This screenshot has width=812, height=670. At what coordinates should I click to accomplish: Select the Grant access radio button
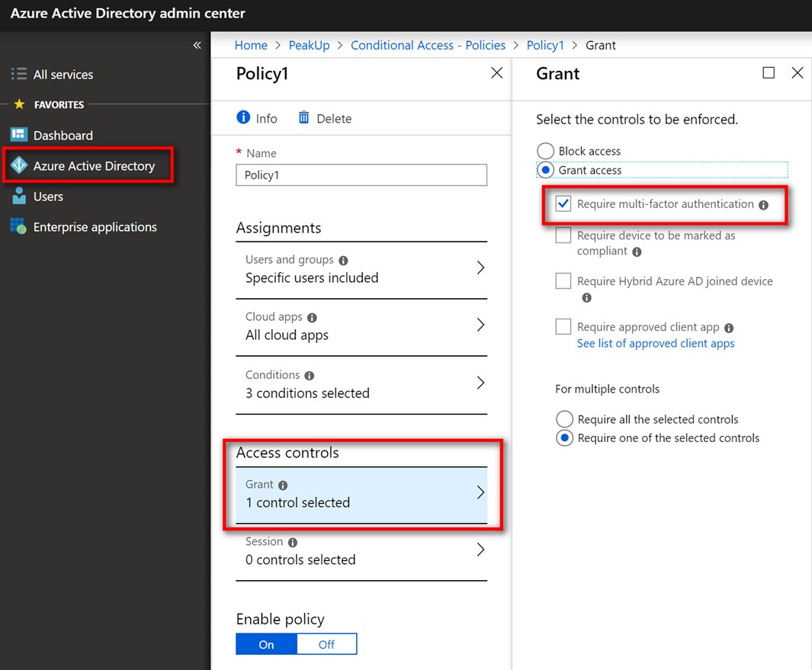pos(545,170)
